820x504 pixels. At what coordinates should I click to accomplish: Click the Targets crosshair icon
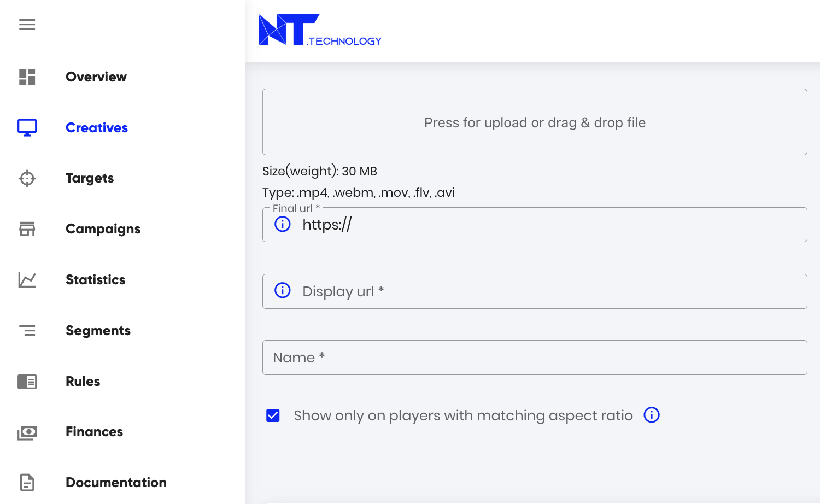[x=27, y=178]
